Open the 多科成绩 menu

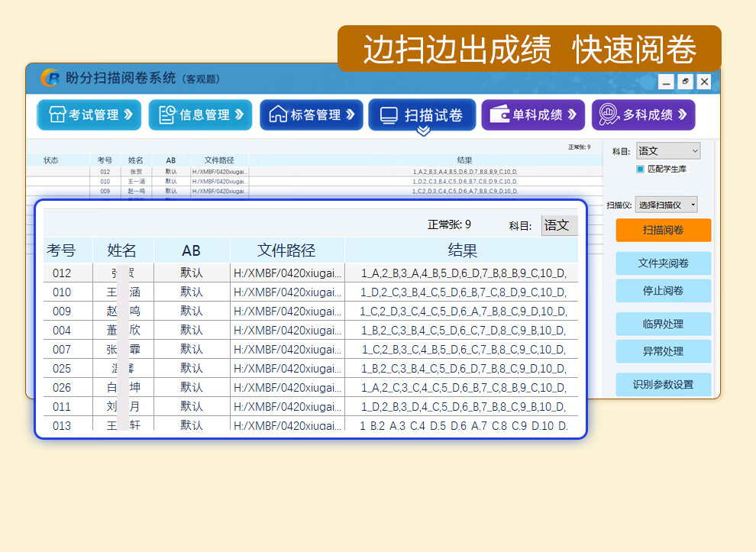643,115
